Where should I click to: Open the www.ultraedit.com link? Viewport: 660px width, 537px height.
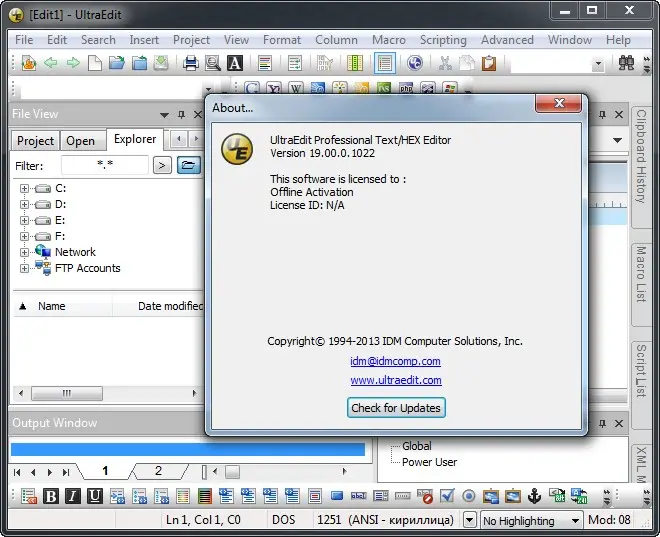(x=396, y=380)
